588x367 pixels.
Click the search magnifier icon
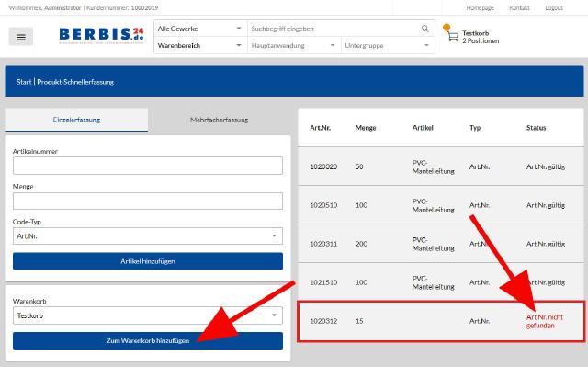(x=424, y=29)
